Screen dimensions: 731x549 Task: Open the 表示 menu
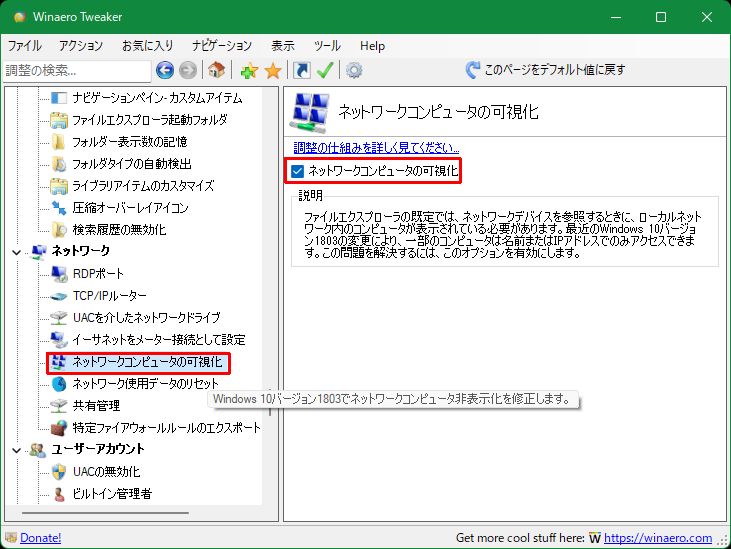(x=283, y=46)
